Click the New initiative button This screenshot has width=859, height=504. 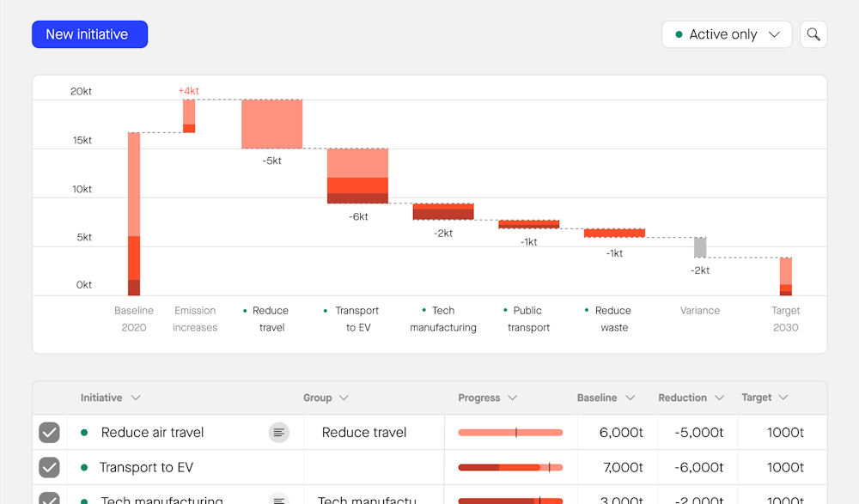(89, 34)
